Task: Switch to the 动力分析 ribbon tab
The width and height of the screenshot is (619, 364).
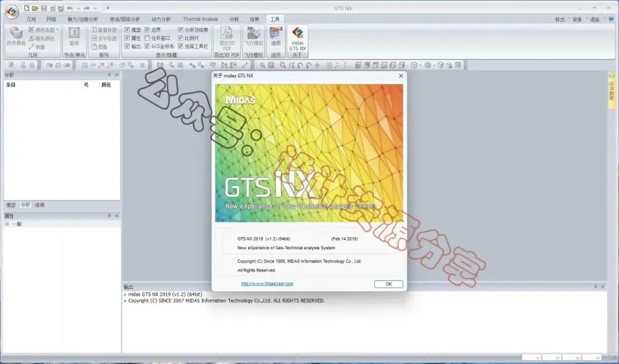Action: [162, 19]
